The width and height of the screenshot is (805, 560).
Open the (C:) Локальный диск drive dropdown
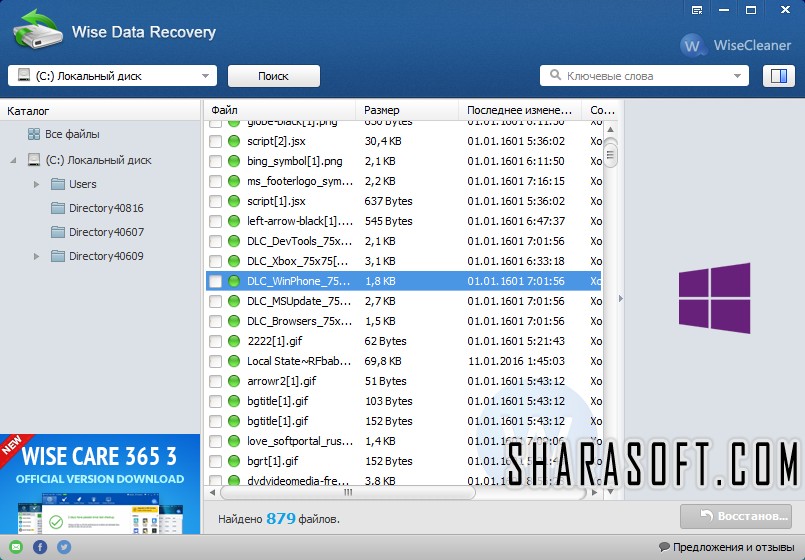(x=112, y=76)
